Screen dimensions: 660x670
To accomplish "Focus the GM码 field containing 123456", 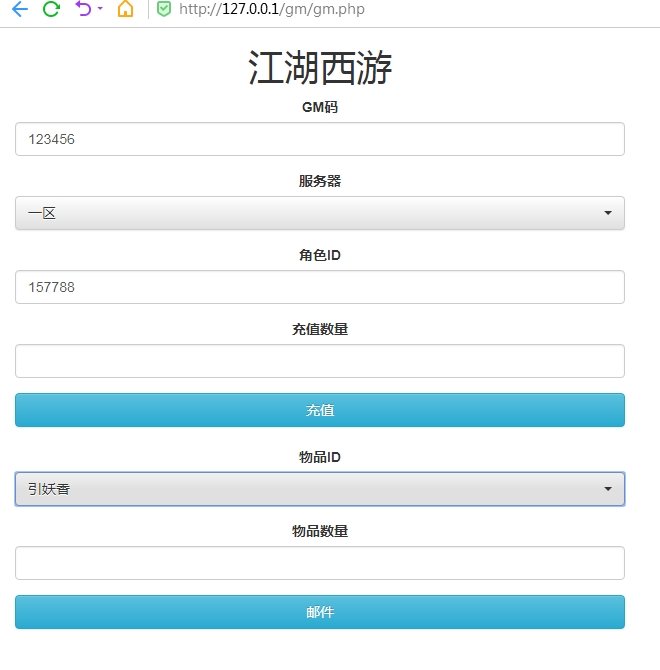I will pos(320,139).
